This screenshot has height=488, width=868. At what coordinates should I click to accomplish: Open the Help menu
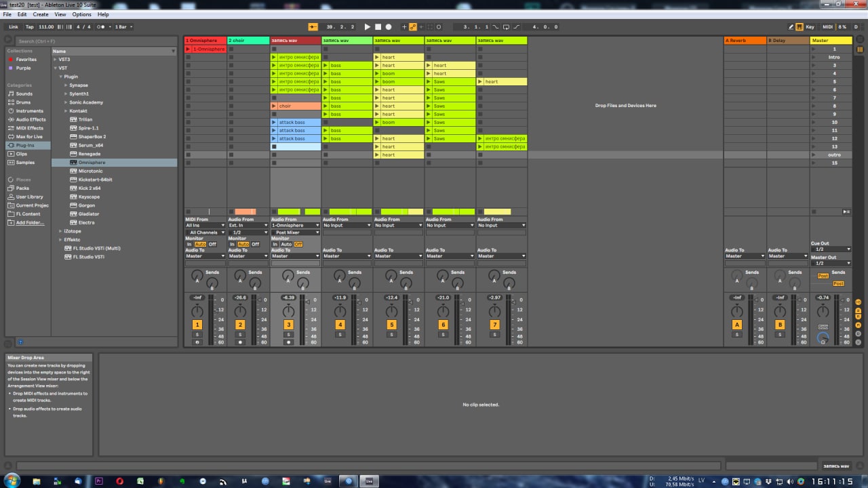click(x=103, y=14)
